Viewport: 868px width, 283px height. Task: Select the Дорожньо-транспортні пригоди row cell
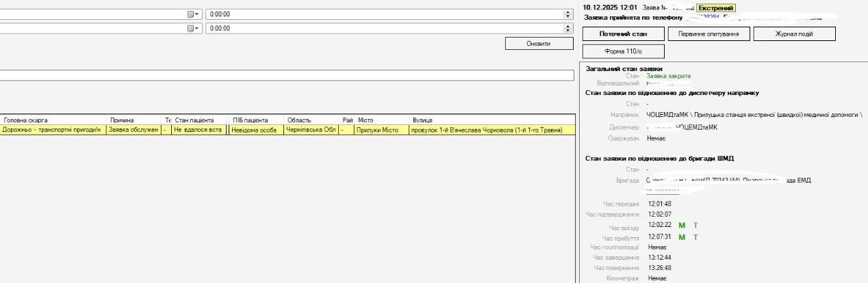(52, 129)
